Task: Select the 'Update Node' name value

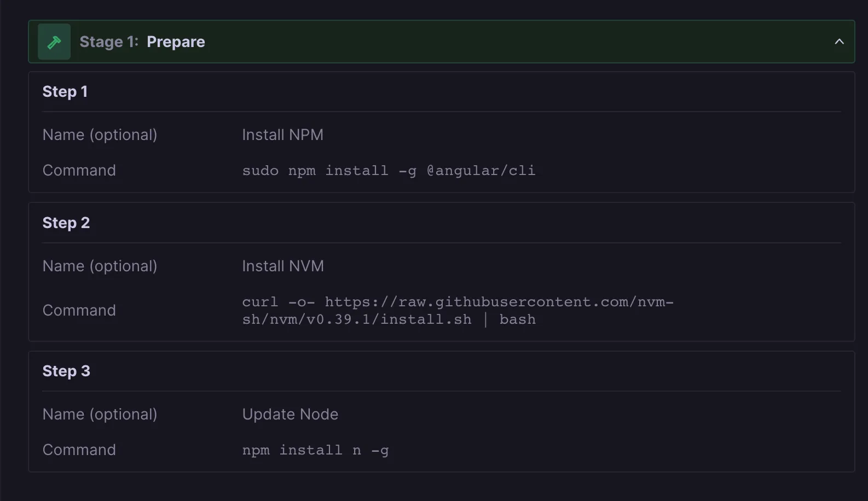Action: coord(290,415)
